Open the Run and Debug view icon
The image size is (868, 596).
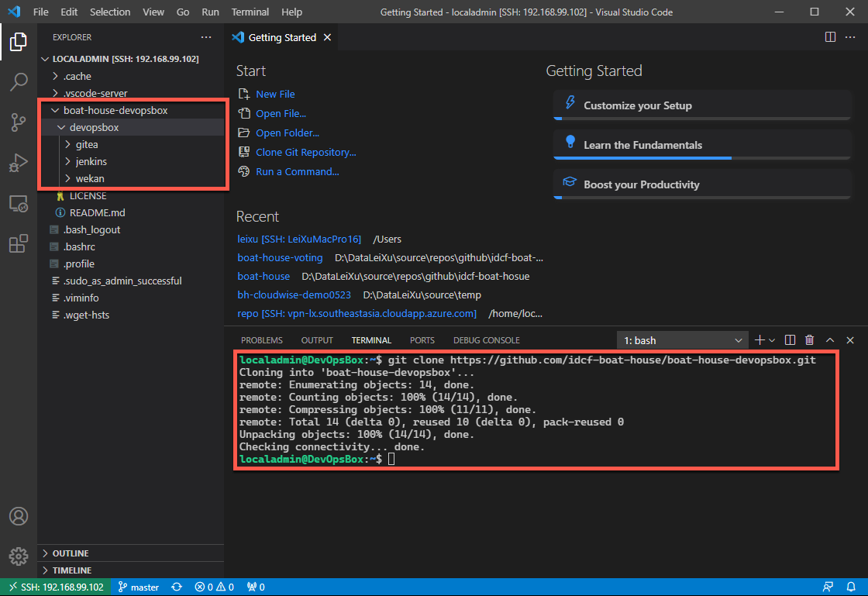click(x=19, y=163)
